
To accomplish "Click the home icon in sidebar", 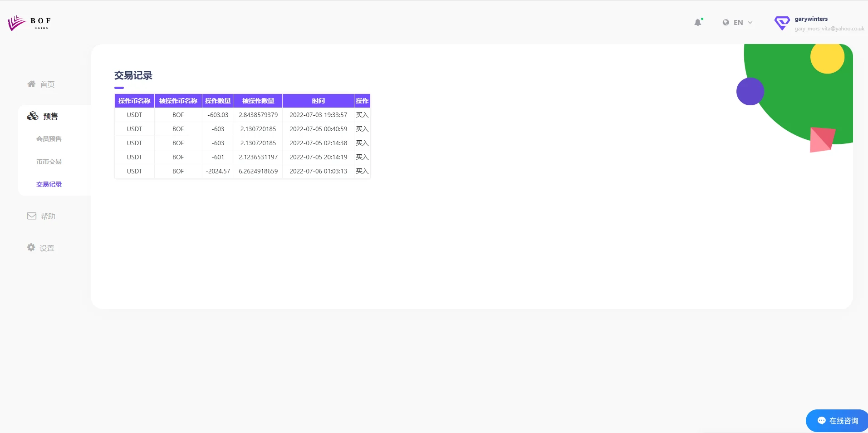I will coord(31,84).
